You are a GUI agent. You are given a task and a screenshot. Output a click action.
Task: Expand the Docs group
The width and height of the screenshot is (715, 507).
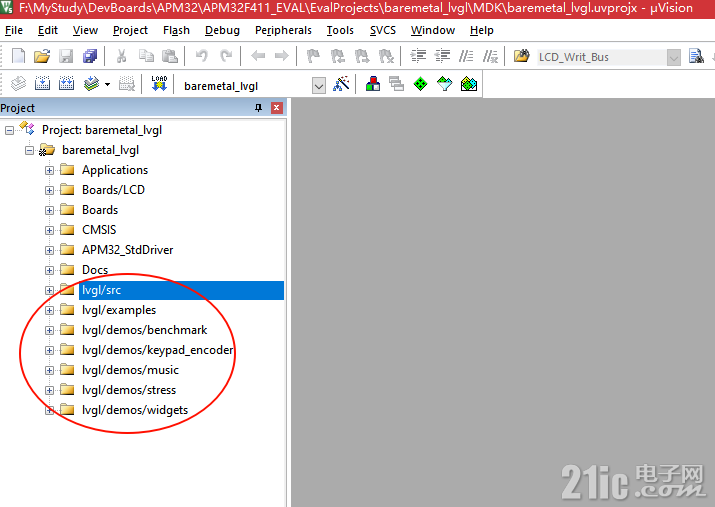point(49,271)
